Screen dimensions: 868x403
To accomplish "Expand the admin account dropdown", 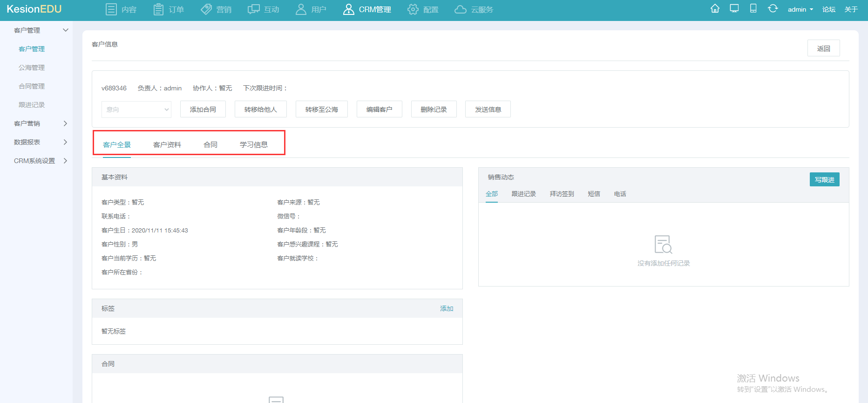I will 800,9.
